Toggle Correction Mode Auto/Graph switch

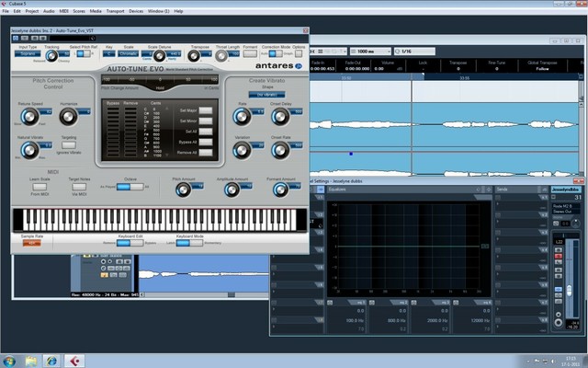[276, 53]
